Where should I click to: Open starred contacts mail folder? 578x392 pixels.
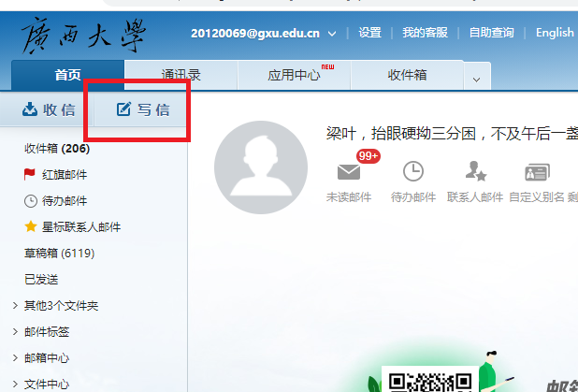(x=72, y=227)
